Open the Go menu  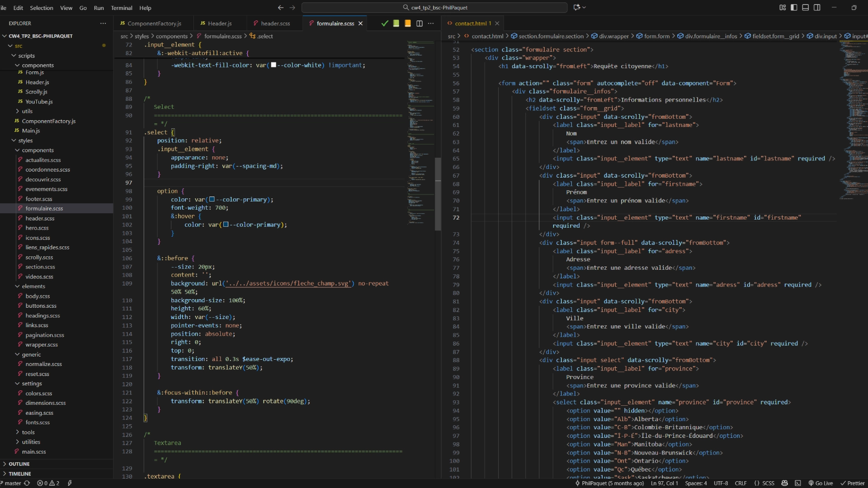click(x=83, y=8)
